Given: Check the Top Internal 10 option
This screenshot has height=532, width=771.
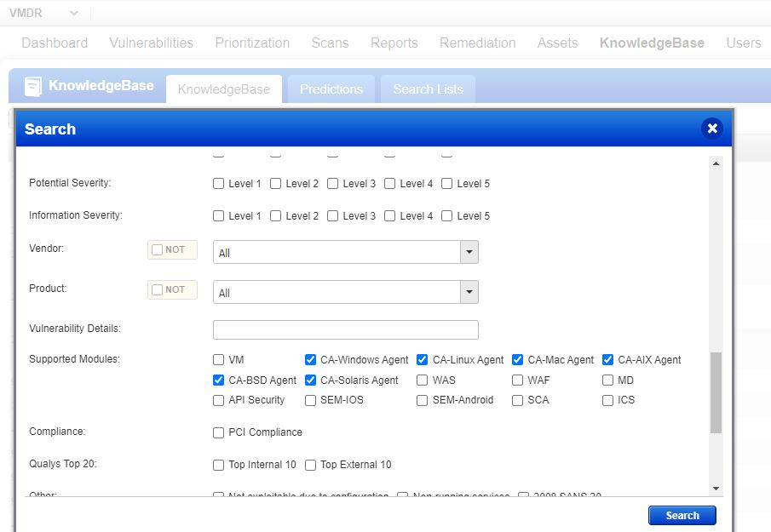Looking at the screenshot, I should coord(218,466).
